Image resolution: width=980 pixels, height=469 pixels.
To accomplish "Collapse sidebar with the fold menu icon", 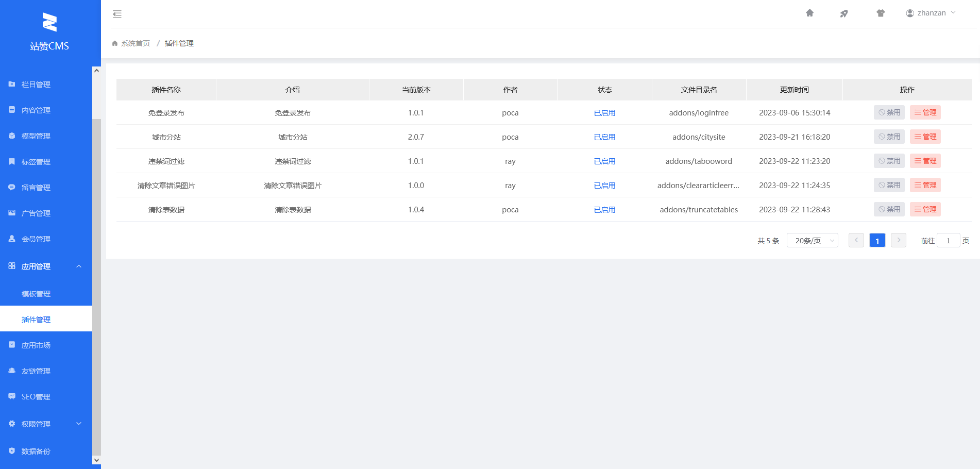I will click(x=117, y=14).
